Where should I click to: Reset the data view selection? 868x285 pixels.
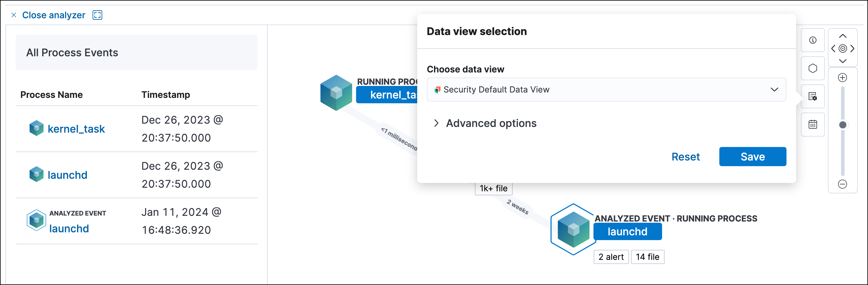click(686, 157)
